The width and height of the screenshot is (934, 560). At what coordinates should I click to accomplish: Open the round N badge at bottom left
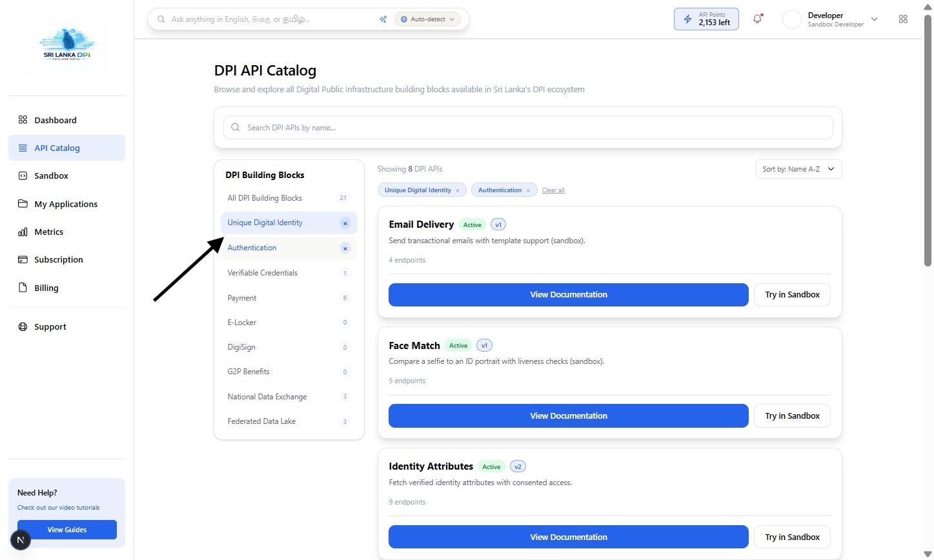click(21, 540)
